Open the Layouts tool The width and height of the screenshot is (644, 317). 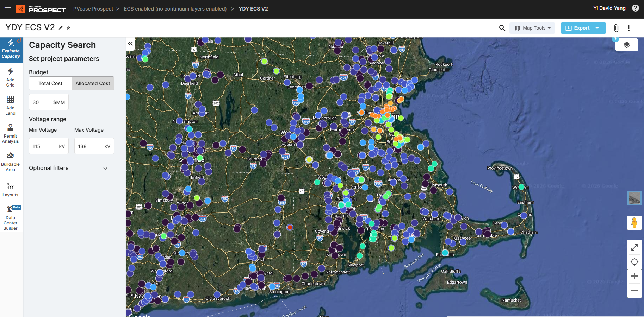(11, 190)
